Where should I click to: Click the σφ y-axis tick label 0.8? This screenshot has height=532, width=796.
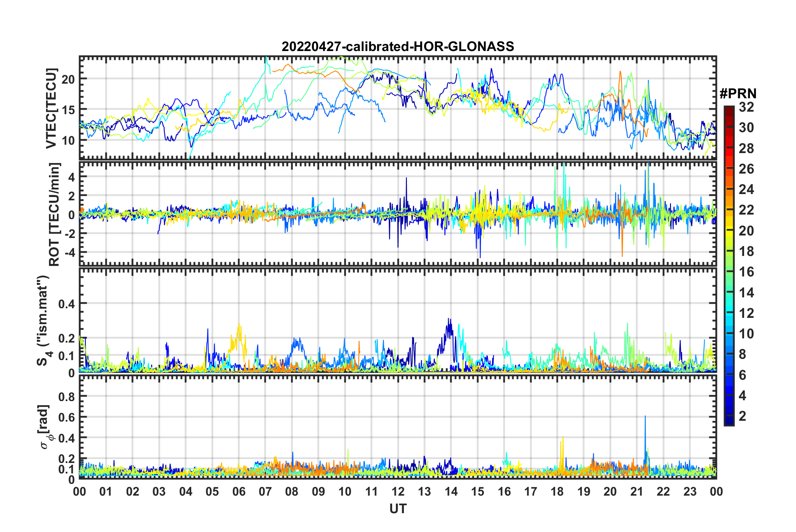[67, 396]
